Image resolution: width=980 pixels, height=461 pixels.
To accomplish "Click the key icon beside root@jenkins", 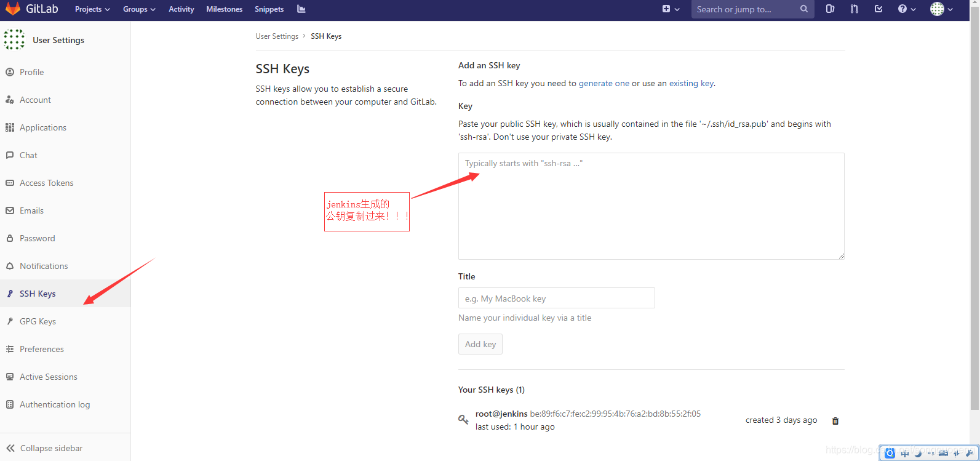I will (x=464, y=420).
